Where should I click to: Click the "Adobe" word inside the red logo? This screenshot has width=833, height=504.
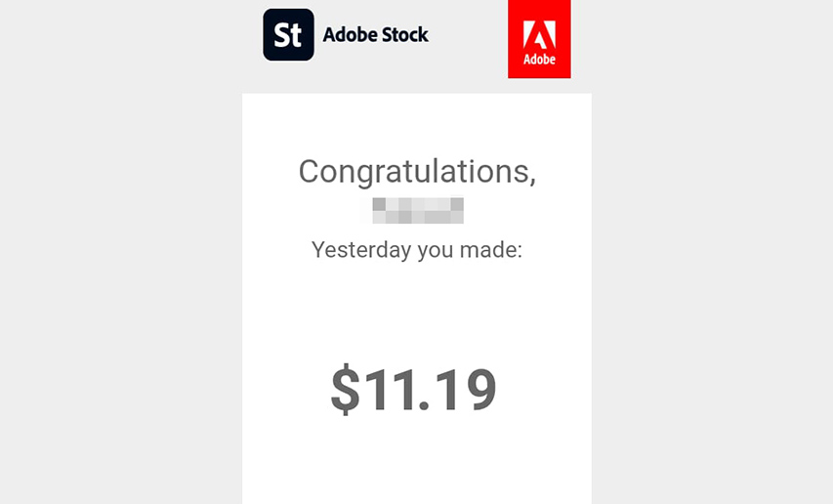tap(539, 59)
